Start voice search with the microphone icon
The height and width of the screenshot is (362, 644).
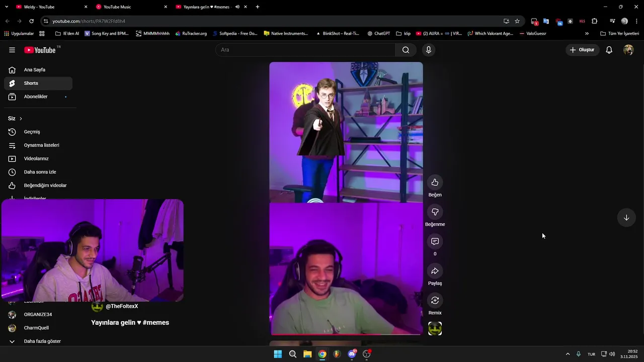pos(428,50)
